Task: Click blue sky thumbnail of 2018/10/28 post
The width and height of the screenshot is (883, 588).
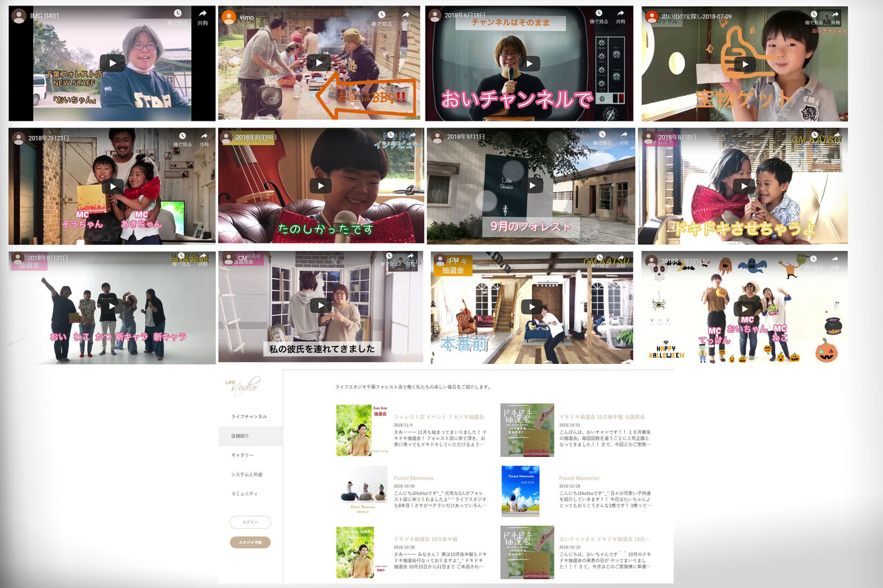Action: click(520, 491)
